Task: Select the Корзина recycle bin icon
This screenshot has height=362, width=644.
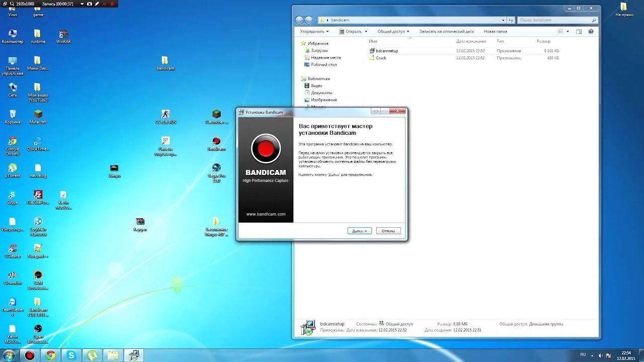Action: point(13,117)
